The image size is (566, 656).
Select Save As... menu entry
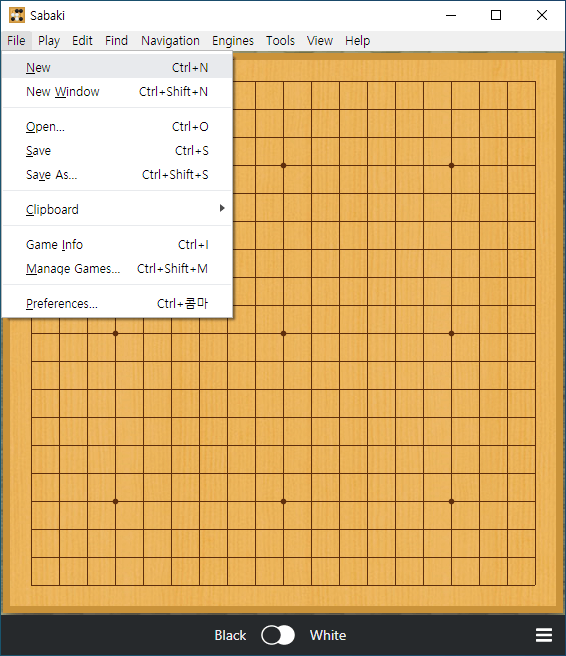pyautogui.click(x=117, y=174)
